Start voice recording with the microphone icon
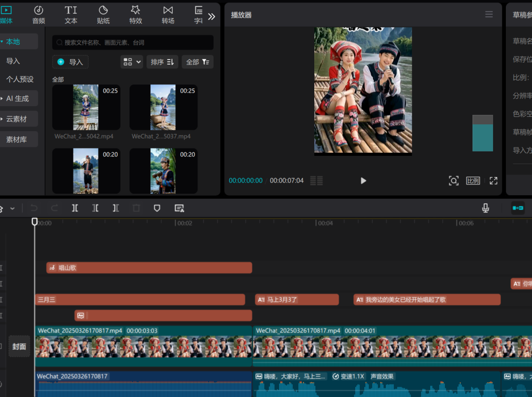Screen dimensions: 532x397 486,208
